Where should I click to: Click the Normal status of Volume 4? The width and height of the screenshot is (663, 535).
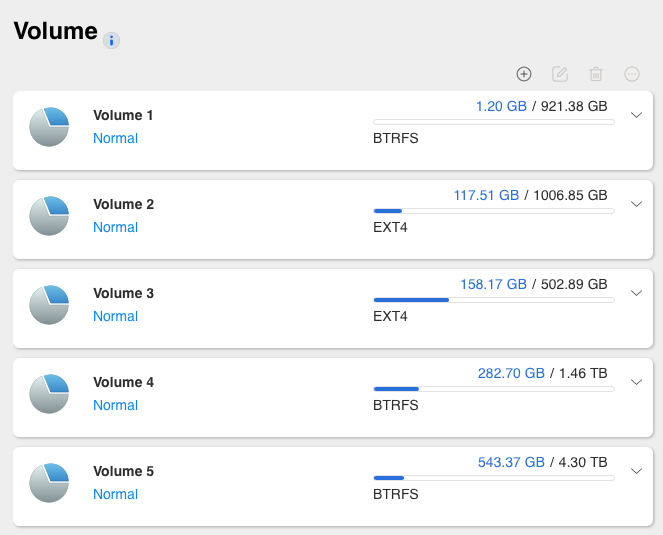pos(115,405)
